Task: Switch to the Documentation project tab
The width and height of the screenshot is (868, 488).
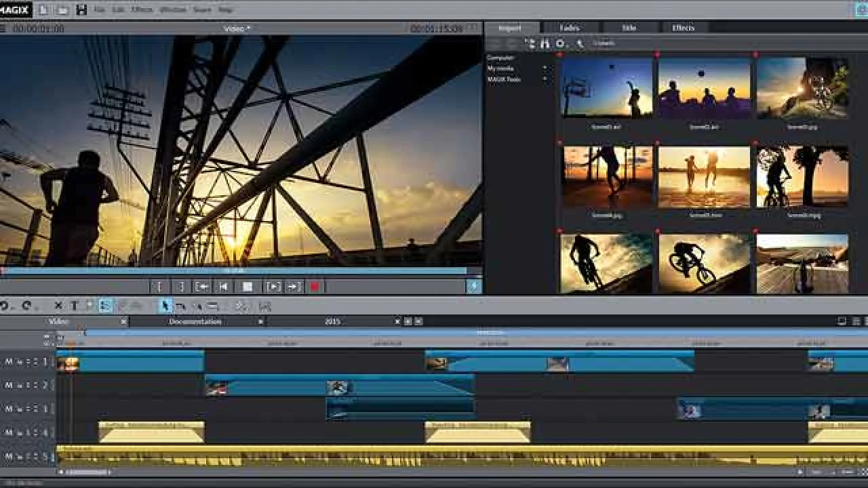Action: 191,321
